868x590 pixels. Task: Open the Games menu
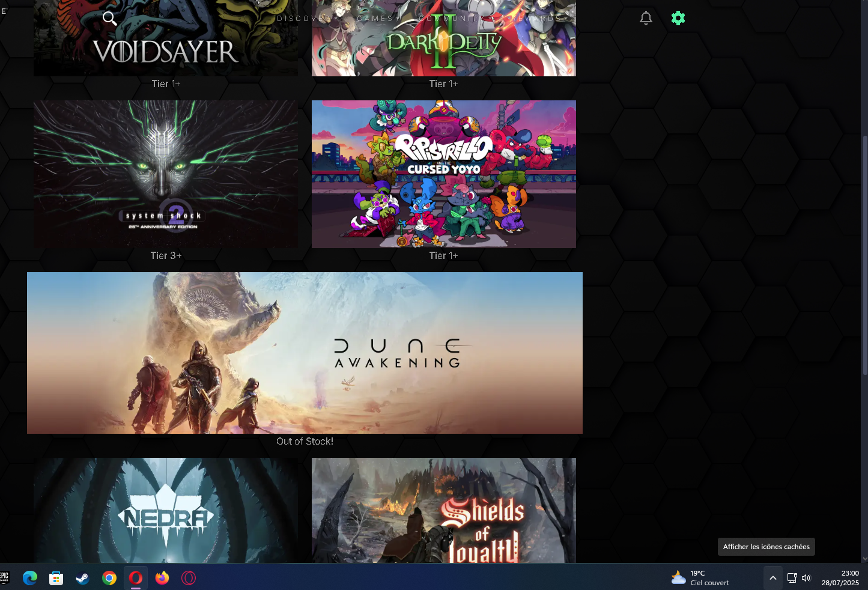[x=375, y=19]
